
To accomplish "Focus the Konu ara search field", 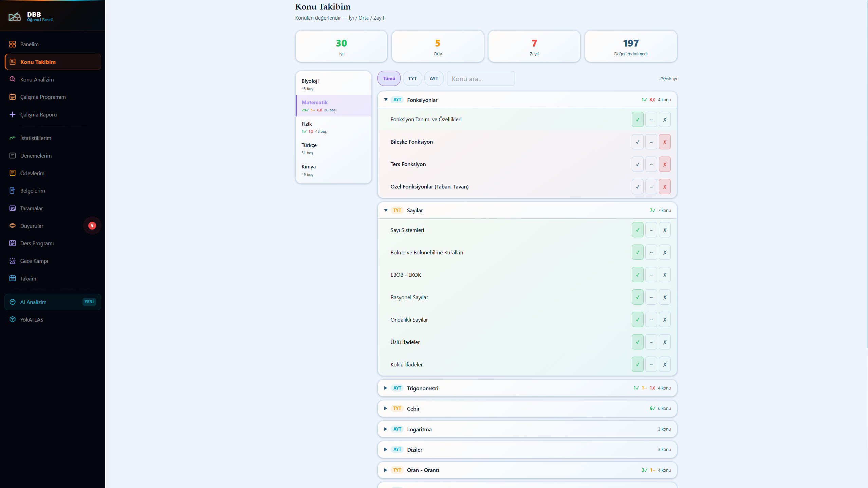I will click(x=481, y=78).
